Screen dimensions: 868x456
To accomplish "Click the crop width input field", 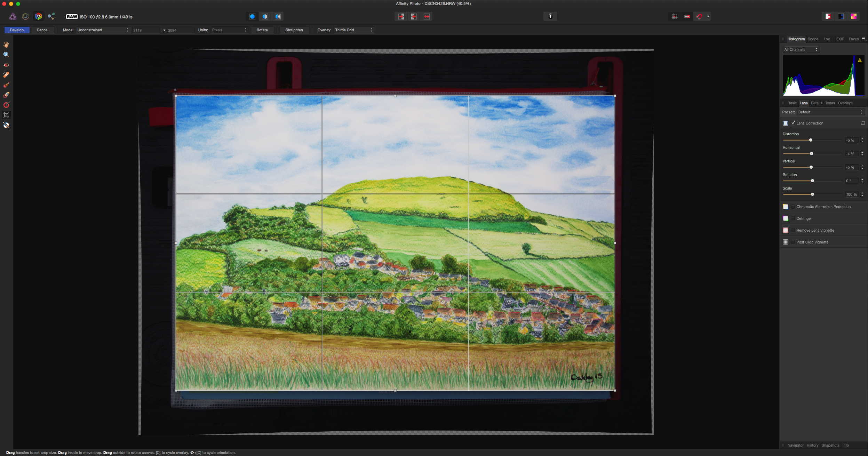I will [x=145, y=30].
